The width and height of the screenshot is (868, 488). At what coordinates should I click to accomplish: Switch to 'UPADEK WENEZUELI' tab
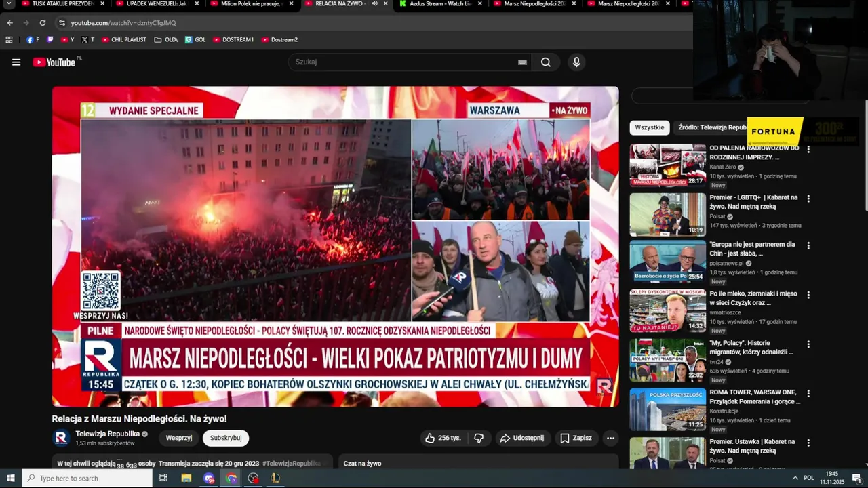[156, 4]
